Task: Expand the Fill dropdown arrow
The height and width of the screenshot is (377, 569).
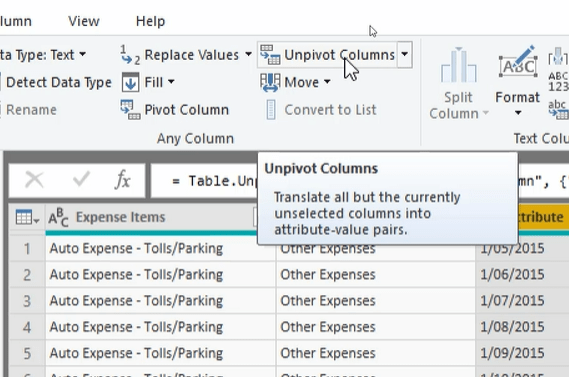Action: tap(171, 82)
